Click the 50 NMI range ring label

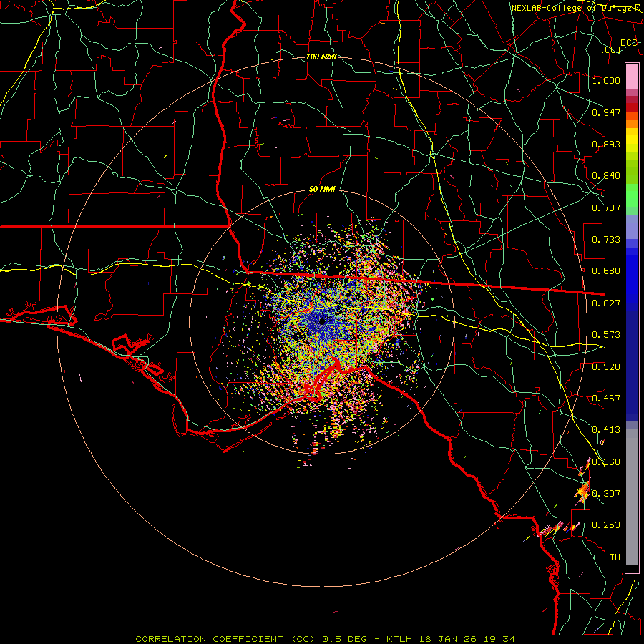coord(322,190)
